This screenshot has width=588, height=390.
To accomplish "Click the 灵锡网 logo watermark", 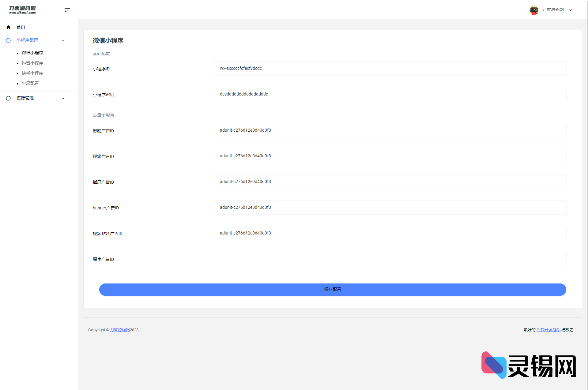I will (529, 365).
